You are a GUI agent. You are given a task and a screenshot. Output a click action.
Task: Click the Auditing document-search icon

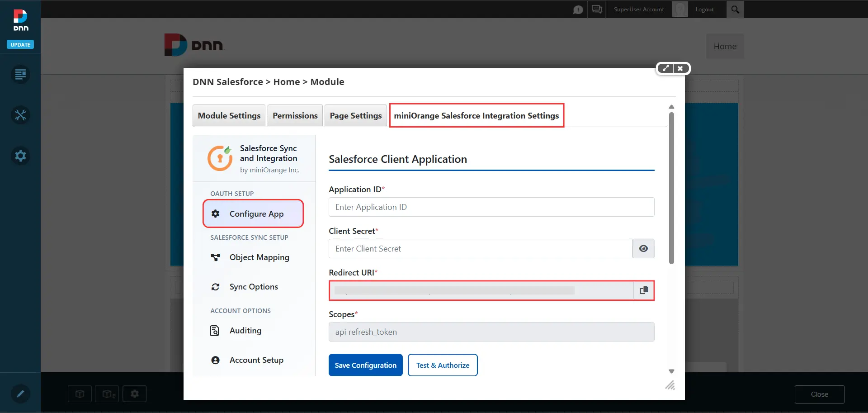tap(215, 331)
